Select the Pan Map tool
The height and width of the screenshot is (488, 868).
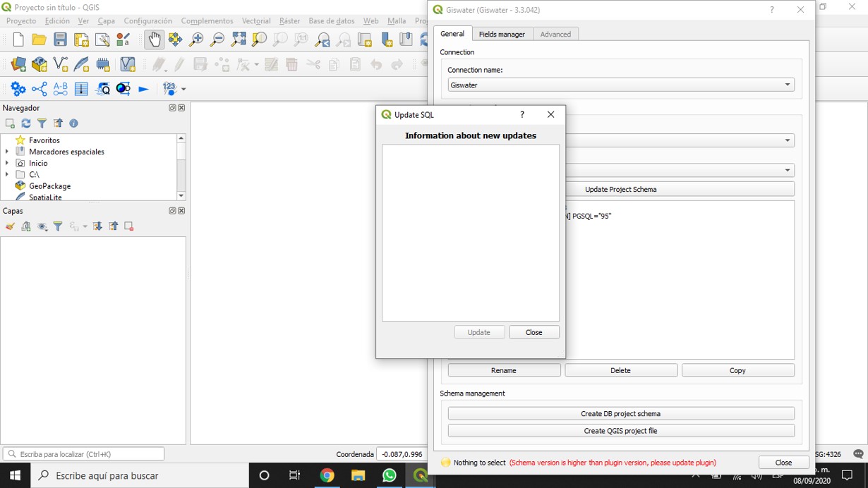(x=153, y=39)
